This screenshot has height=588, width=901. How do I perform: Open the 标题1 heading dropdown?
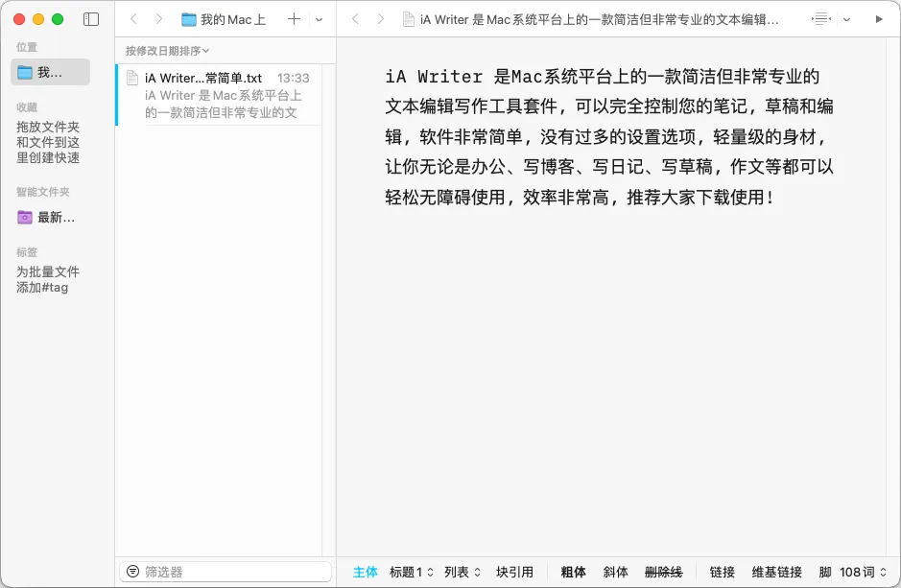412,572
